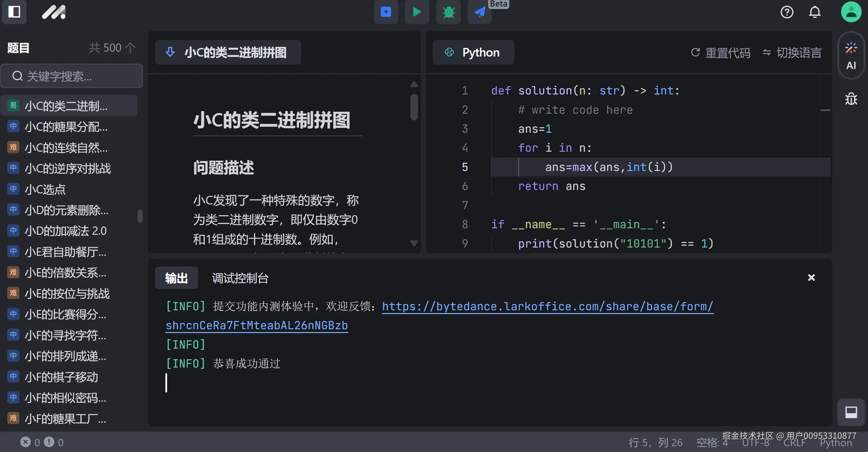Click the download arrow beside problem title

click(170, 52)
